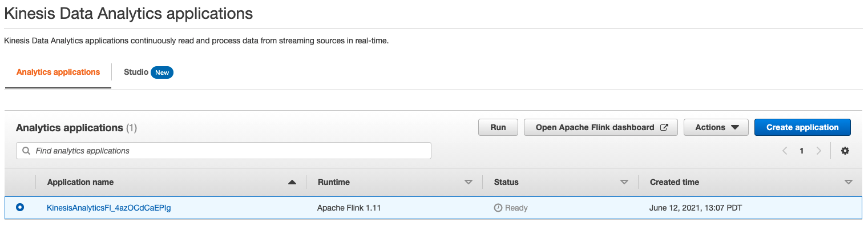Click the Run button
This screenshot has width=868, height=230.
coord(498,127)
